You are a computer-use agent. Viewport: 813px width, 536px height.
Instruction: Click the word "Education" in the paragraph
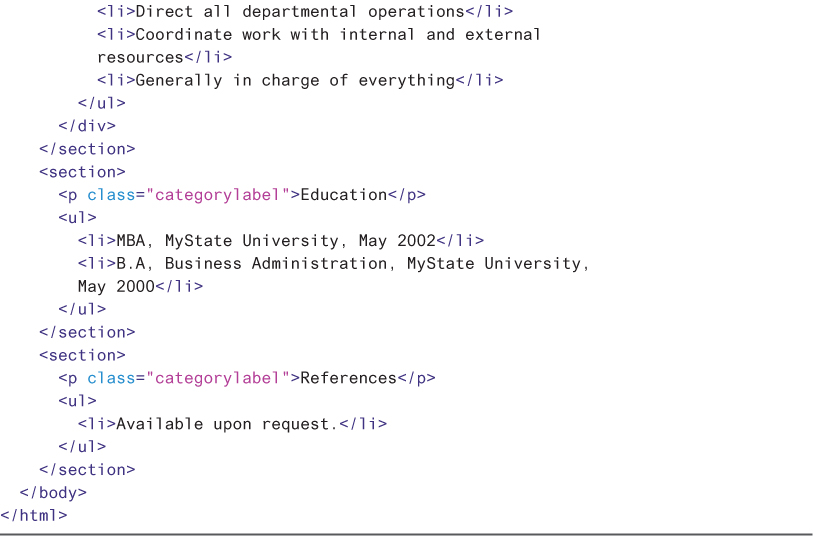[343, 194]
